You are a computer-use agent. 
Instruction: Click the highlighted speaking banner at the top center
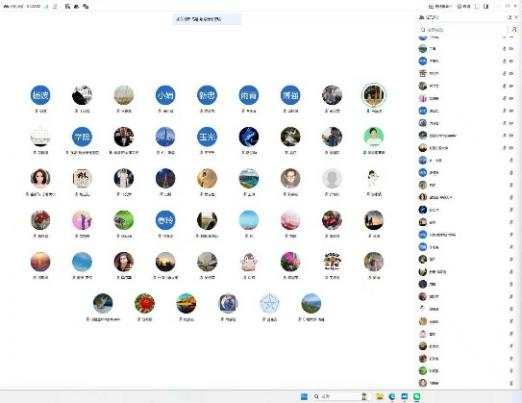pos(207,19)
